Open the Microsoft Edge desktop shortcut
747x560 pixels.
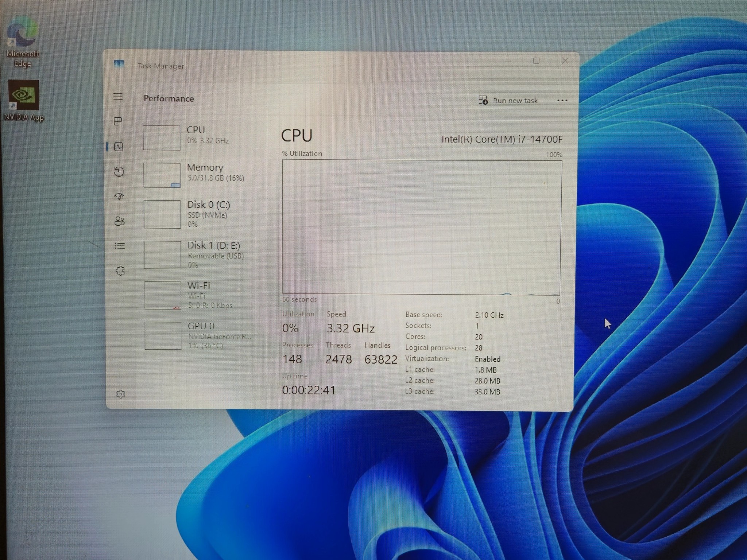(x=22, y=42)
